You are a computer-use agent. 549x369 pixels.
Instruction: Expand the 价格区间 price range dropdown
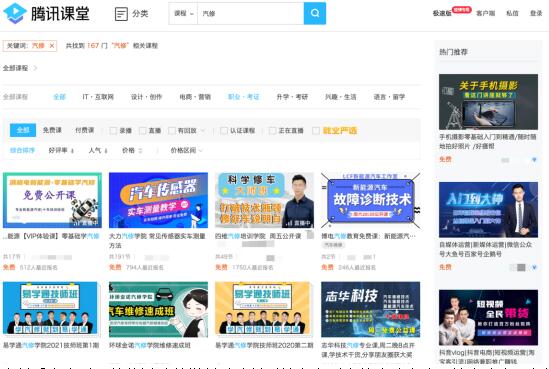(x=186, y=151)
